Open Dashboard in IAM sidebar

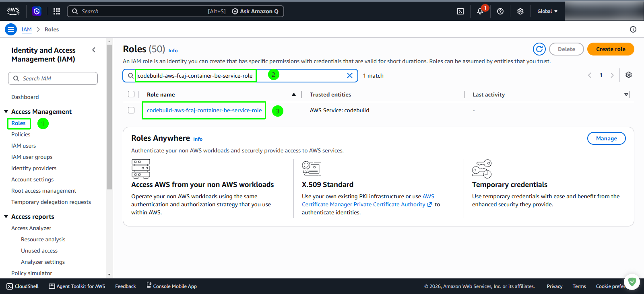pyautogui.click(x=25, y=97)
